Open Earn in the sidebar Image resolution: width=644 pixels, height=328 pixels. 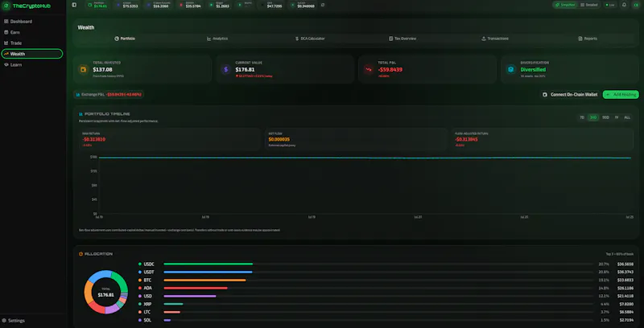click(32, 32)
